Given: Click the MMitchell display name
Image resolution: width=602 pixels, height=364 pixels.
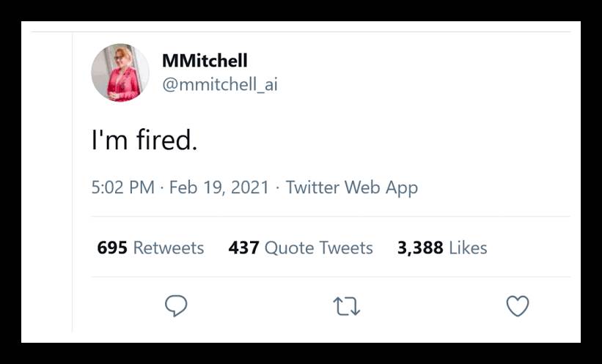Looking at the screenshot, I should pyautogui.click(x=205, y=61).
